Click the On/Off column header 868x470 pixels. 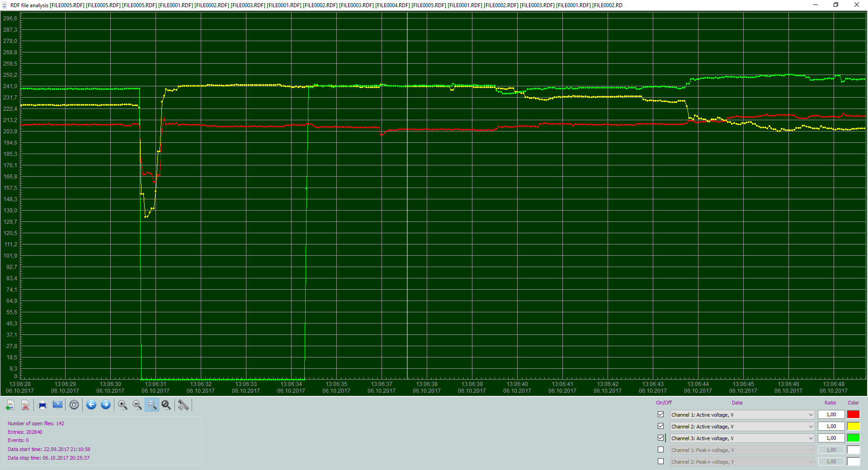pos(664,403)
